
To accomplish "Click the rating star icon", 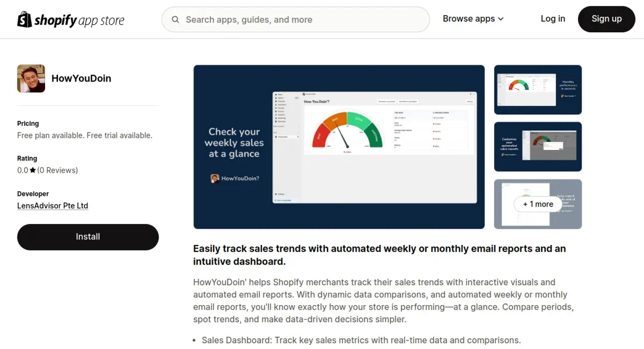I will coord(33,170).
